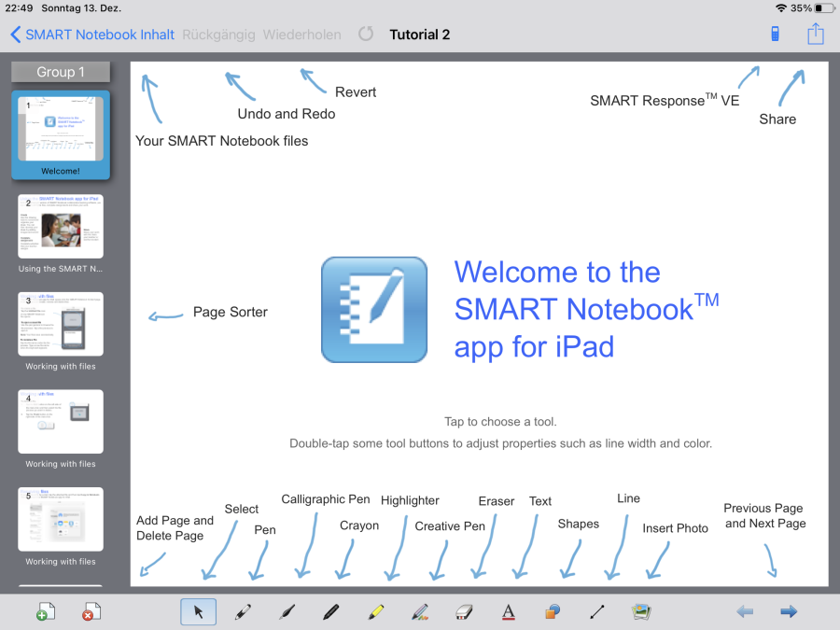Select the Line drawing tool
The height and width of the screenshot is (630, 840).
click(597, 612)
